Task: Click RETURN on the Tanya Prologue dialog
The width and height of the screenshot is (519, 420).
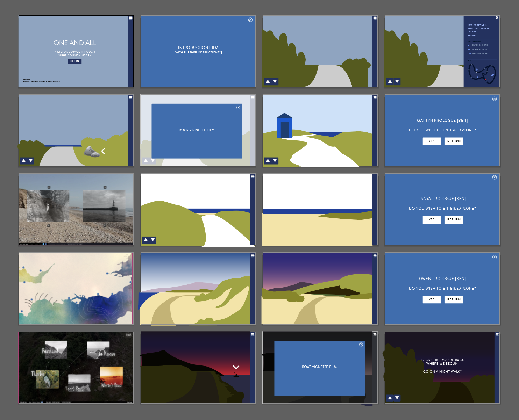Action: pos(454,219)
